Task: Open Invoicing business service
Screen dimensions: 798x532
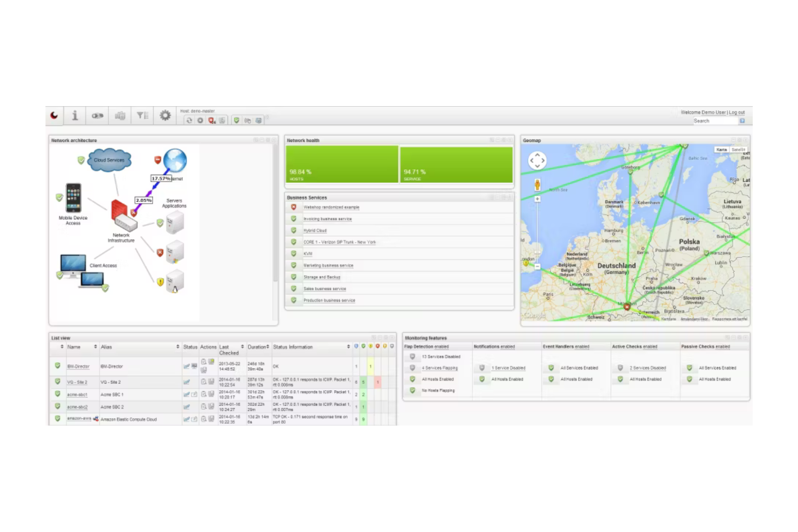Action: (327, 219)
